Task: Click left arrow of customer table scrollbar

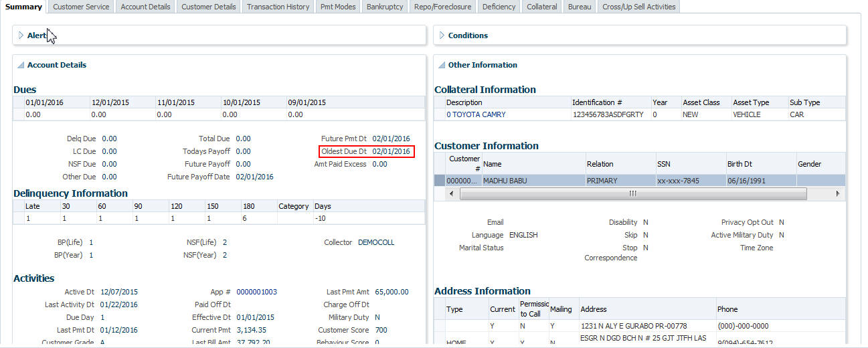Action: point(450,193)
